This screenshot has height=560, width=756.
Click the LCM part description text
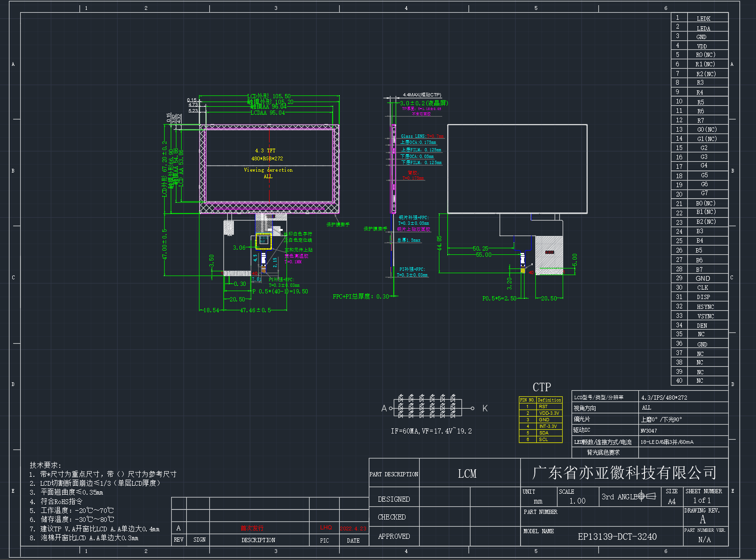coord(467,473)
